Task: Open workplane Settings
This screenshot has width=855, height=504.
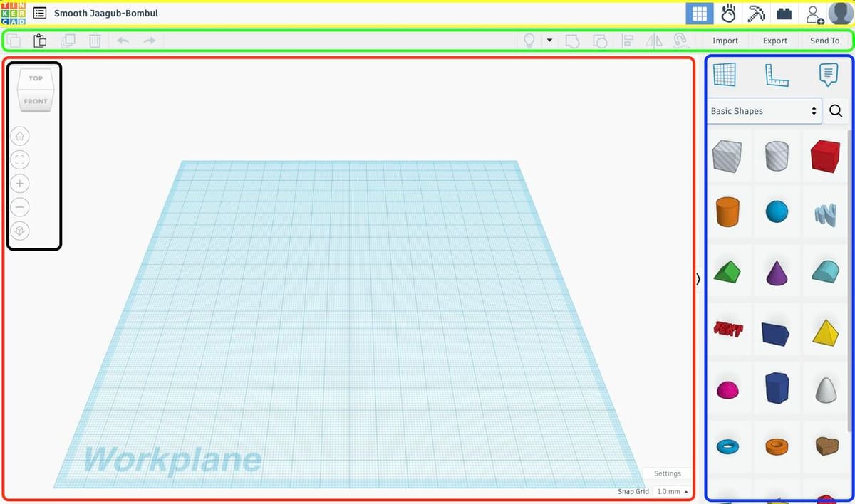Action: coord(668,473)
